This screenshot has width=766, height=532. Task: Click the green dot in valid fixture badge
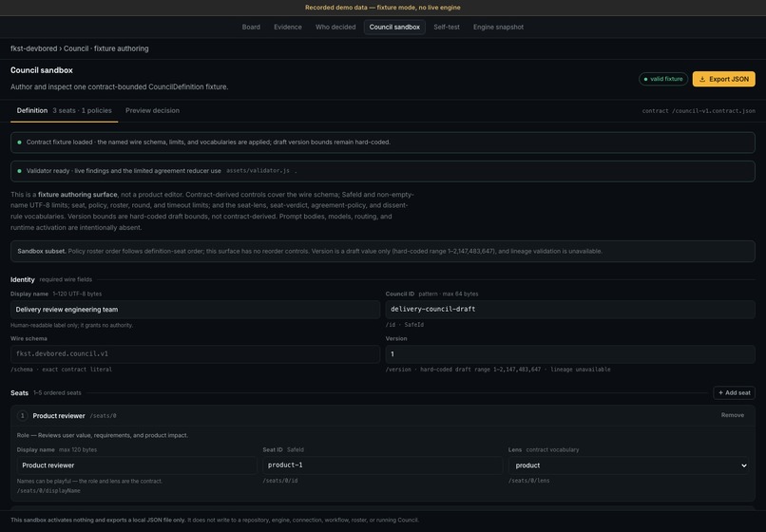point(645,79)
